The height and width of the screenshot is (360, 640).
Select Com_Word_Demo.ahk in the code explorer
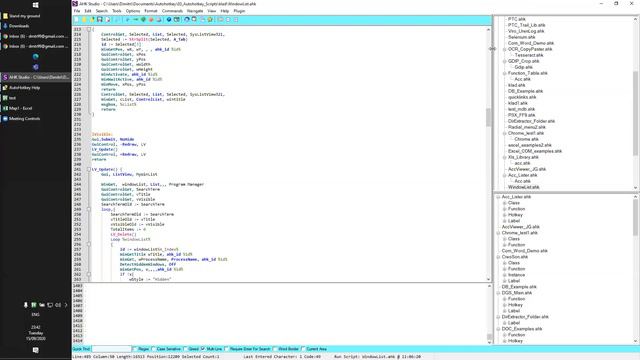[524, 251]
